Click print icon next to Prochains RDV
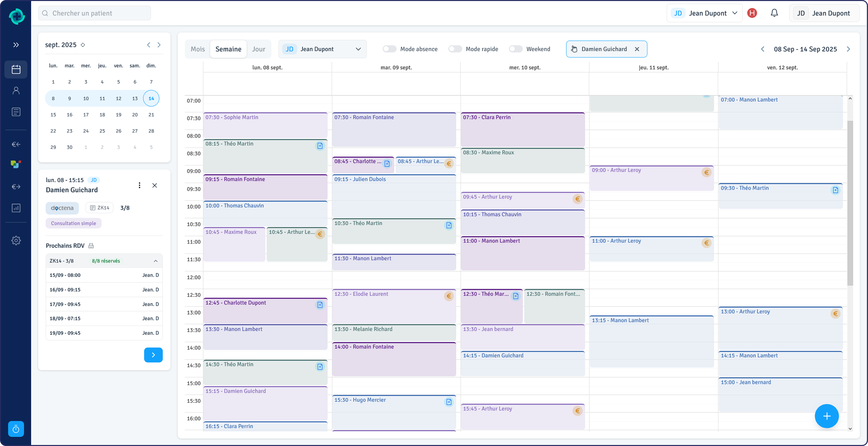 [91, 245]
